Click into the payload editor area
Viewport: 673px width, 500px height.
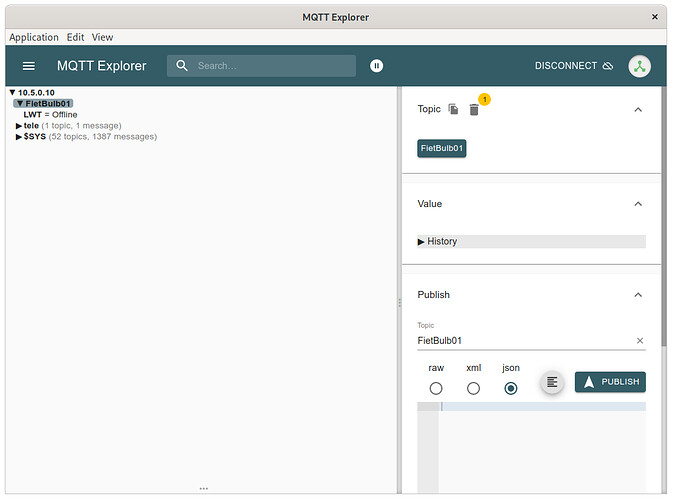coord(543,448)
